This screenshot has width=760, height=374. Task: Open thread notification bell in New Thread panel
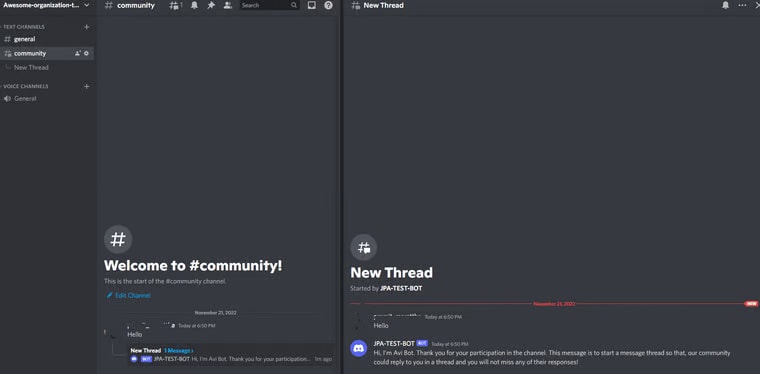click(x=726, y=5)
